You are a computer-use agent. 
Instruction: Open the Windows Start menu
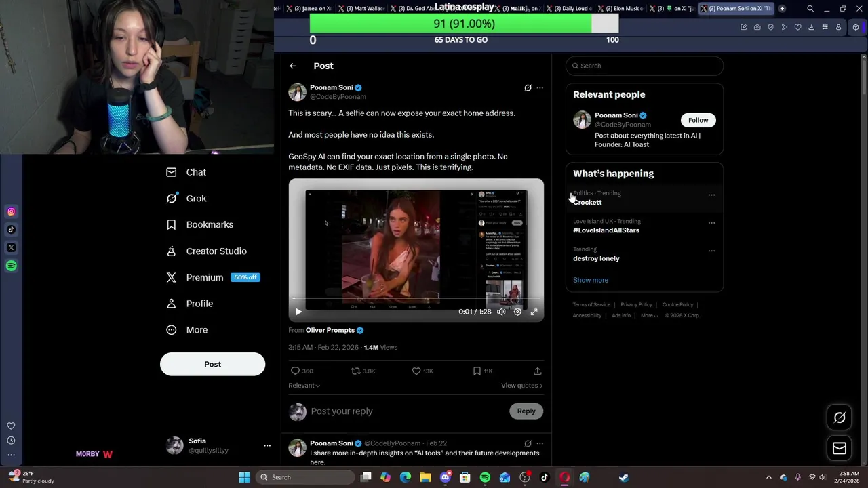coord(244,477)
